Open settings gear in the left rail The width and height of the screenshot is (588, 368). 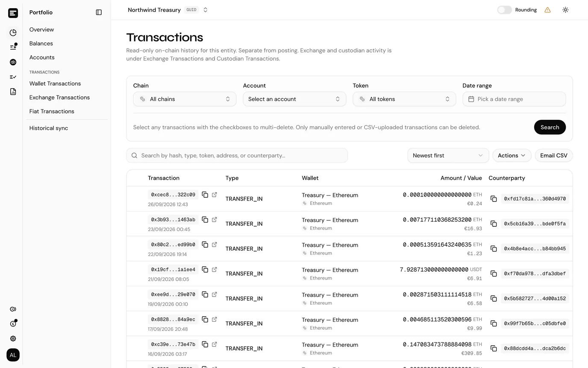[13, 338]
